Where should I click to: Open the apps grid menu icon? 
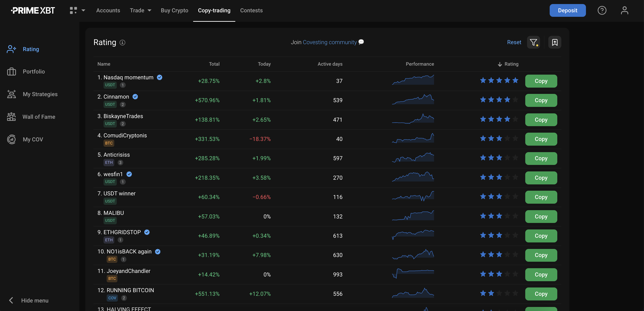[x=73, y=10]
